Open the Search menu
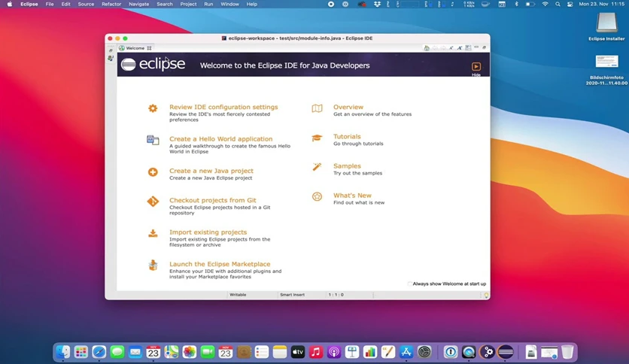Image resolution: width=629 pixels, height=364 pixels. pos(165,4)
